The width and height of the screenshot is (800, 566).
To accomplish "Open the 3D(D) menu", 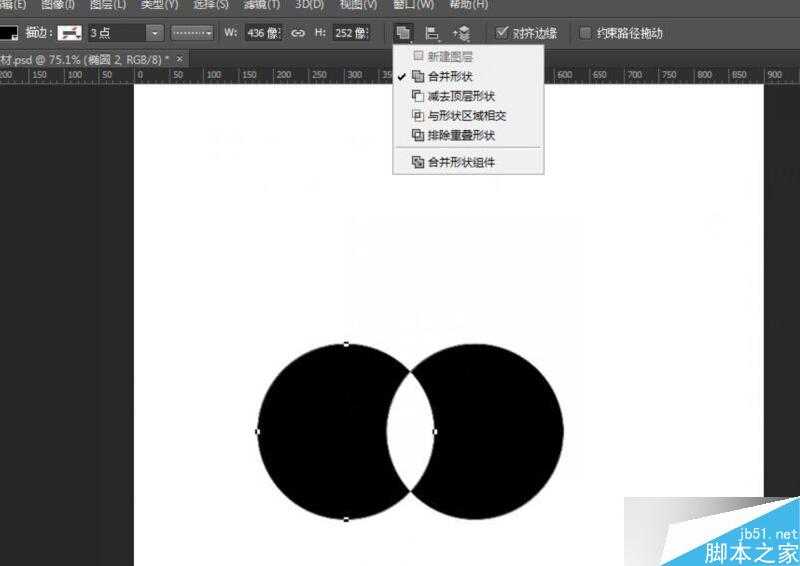I will point(309,5).
